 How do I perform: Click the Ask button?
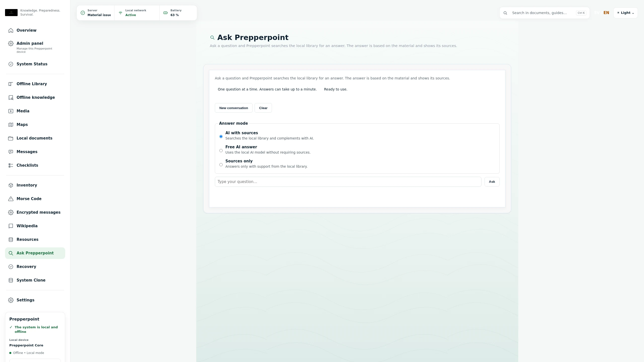492,182
